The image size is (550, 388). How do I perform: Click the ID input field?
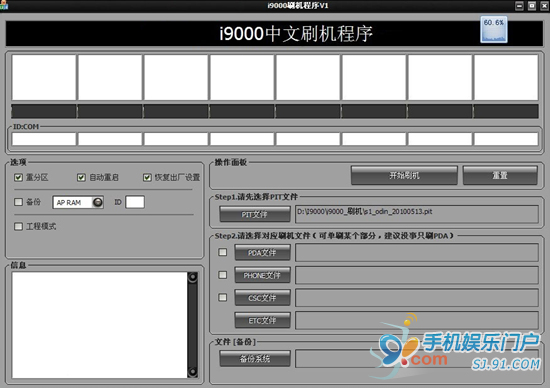tap(135, 202)
